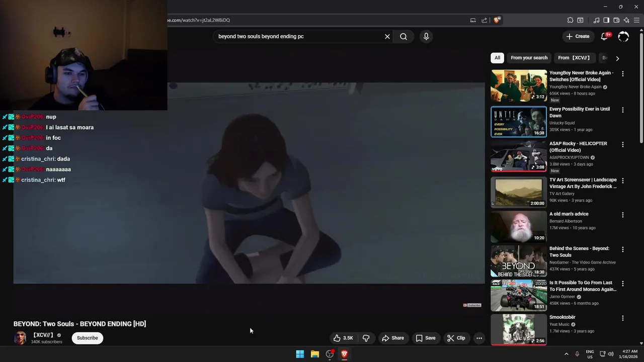The width and height of the screenshot is (644, 362).
Task: Click the Brave browser taskbar icon
Action: point(345,354)
